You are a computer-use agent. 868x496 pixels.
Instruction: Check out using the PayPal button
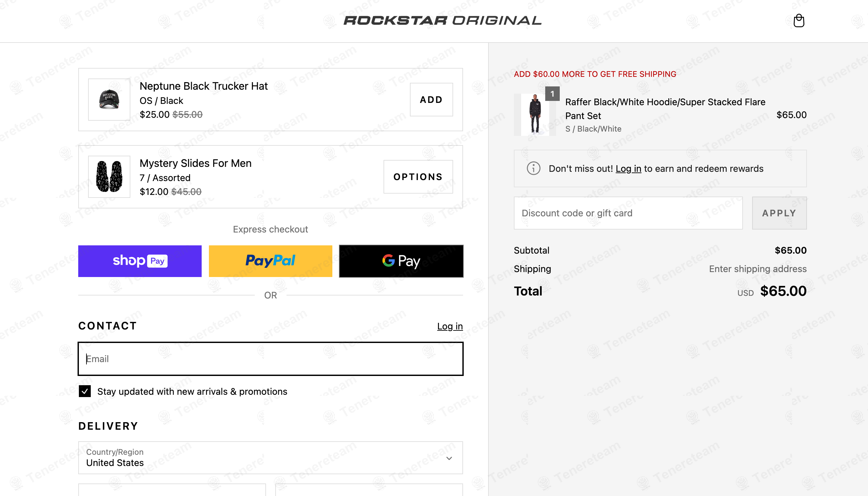click(270, 261)
